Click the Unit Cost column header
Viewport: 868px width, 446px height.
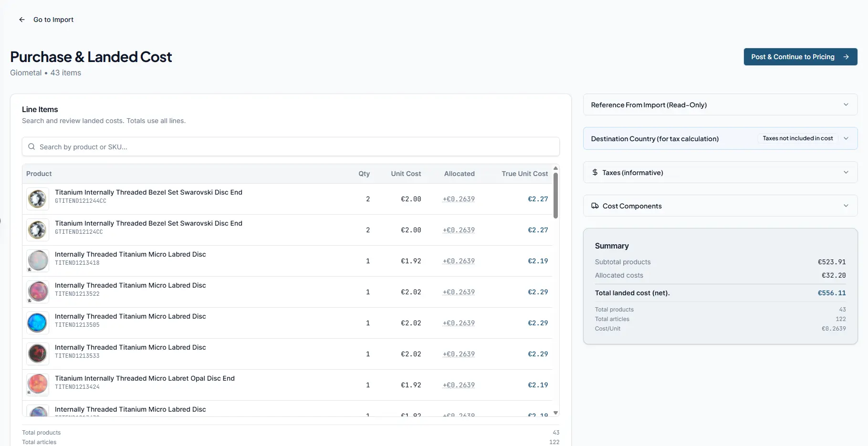(406, 174)
